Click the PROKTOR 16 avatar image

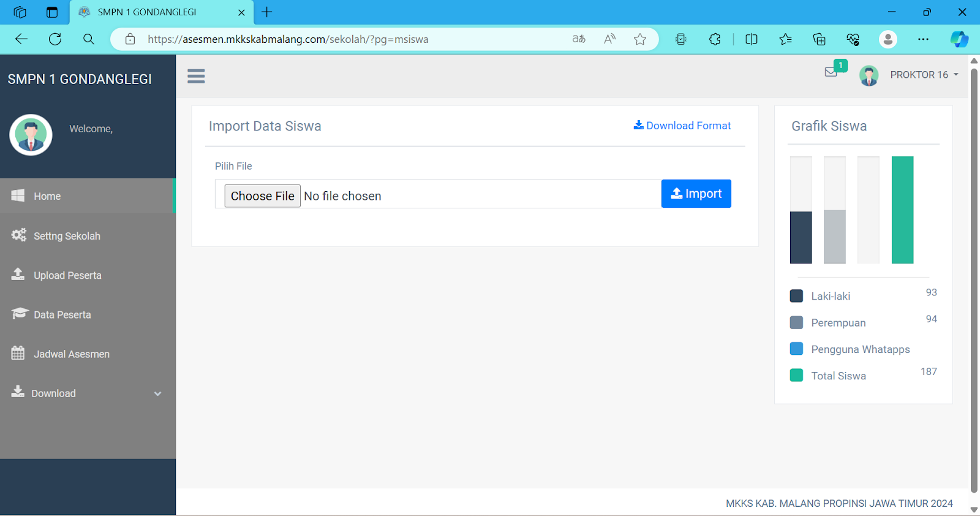[x=869, y=75]
